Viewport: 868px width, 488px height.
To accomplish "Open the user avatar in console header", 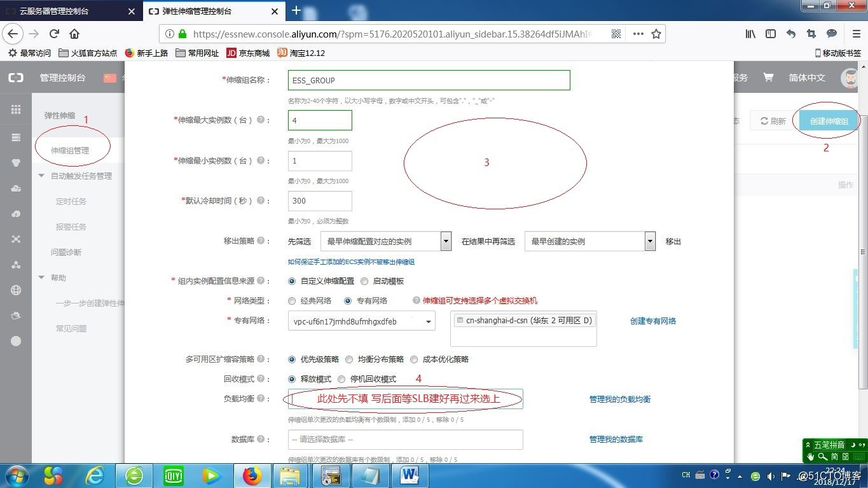I will click(850, 78).
